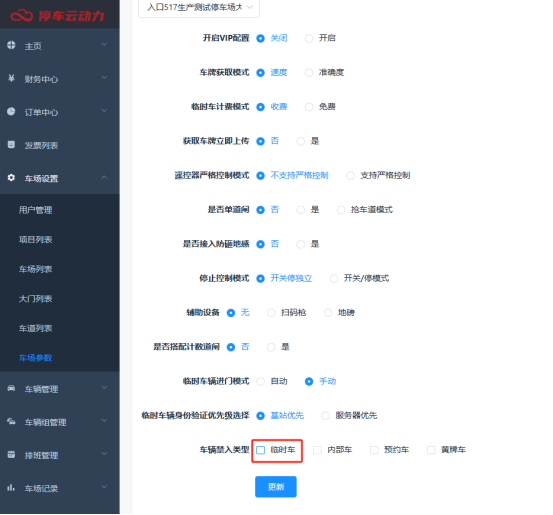Click the 订单中心 pie chart icon
Screen dimensions: 553x515
[x=11, y=111]
